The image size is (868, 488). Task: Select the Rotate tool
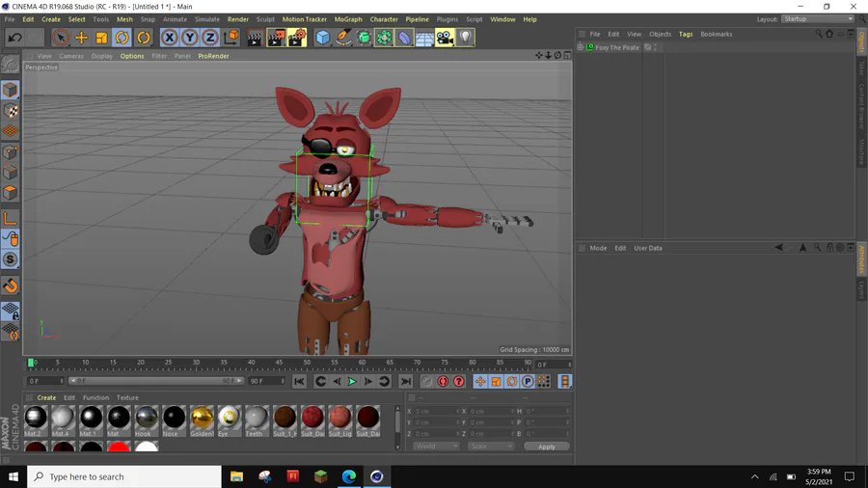[122, 38]
